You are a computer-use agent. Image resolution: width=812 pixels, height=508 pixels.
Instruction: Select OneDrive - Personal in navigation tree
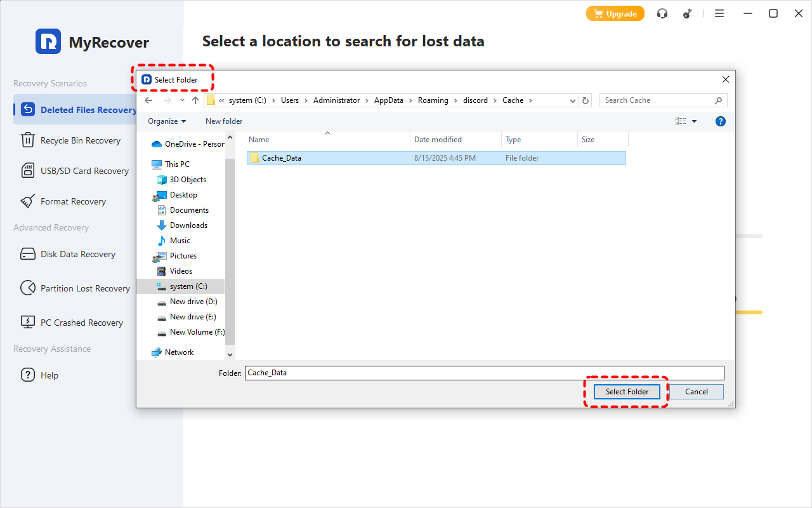coord(188,144)
